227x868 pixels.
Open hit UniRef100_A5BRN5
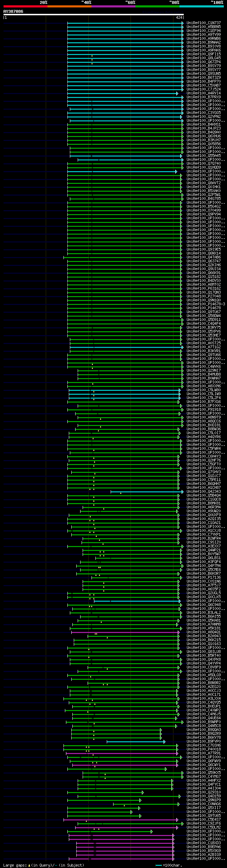(204, 27)
